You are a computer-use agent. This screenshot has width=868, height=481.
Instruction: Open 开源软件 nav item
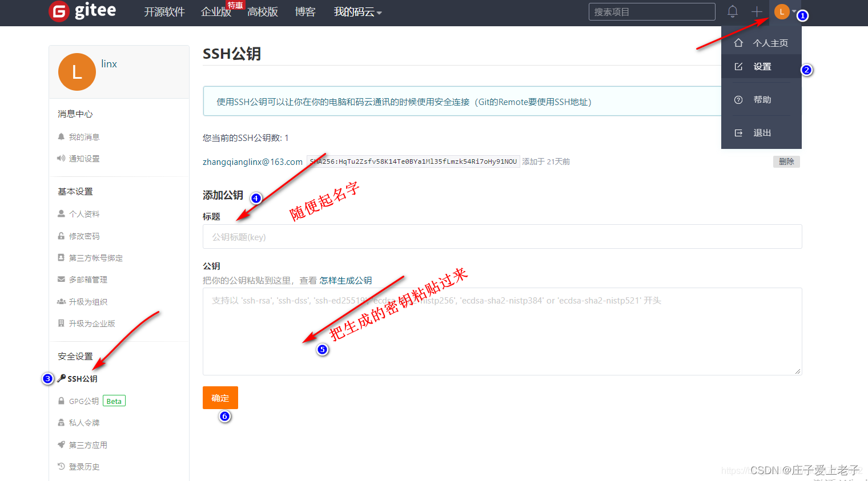tap(164, 12)
